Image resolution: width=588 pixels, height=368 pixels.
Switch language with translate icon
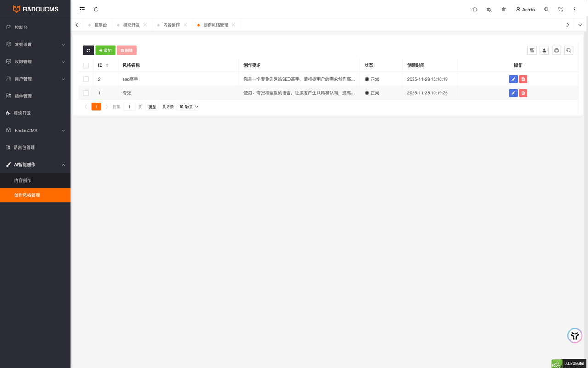coord(489,9)
